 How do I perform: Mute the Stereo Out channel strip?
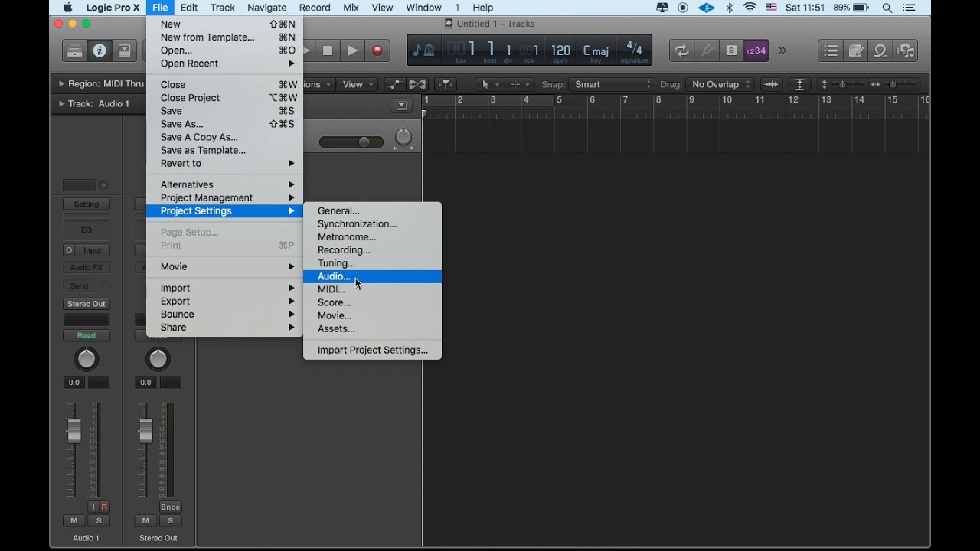[x=145, y=521]
